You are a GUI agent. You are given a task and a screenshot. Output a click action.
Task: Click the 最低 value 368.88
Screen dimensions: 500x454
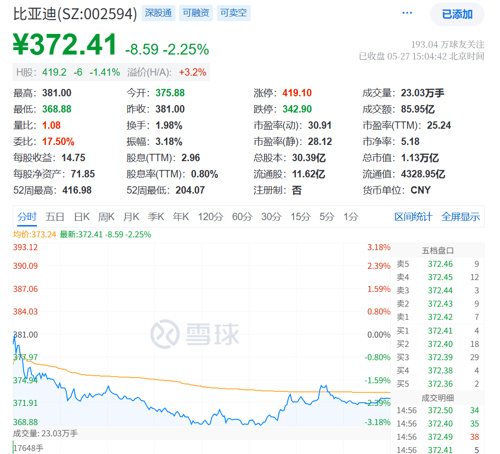tap(57, 109)
